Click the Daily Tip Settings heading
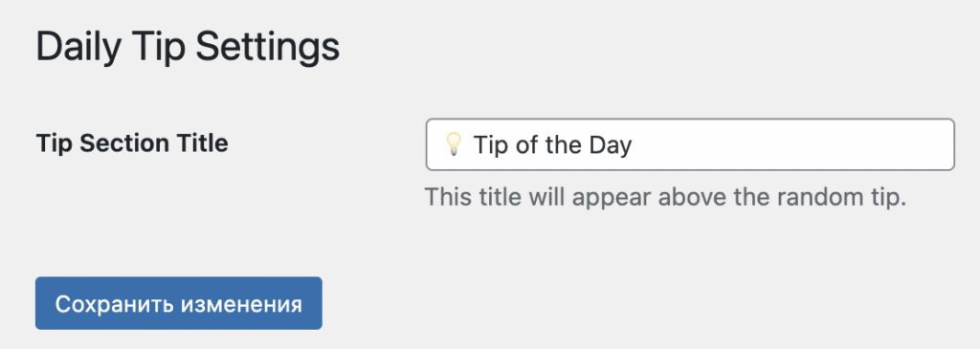 (x=188, y=47)
